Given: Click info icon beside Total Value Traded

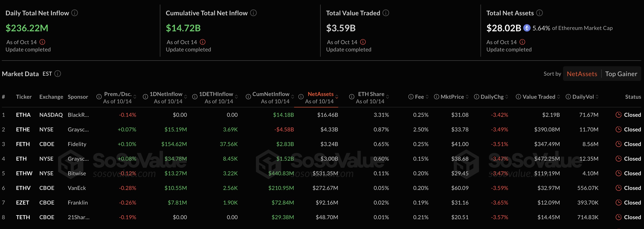Looking at the screenshot, I should click(386, 13).
